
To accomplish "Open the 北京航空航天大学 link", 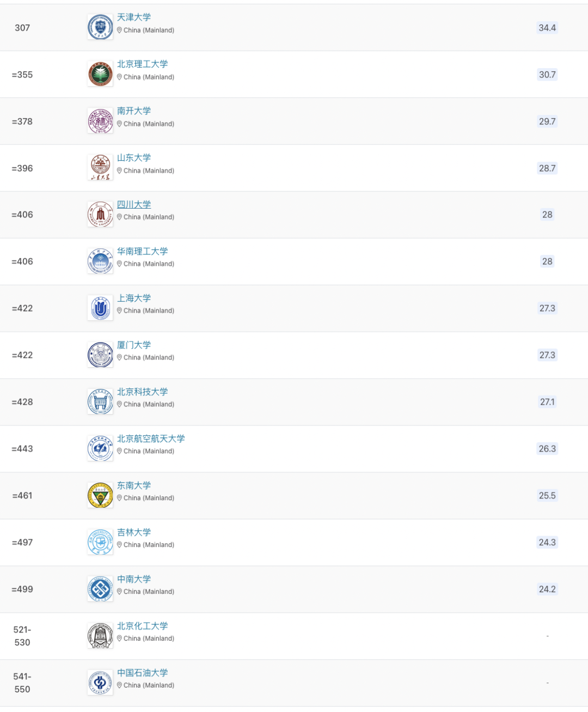I will coord(151,439).
